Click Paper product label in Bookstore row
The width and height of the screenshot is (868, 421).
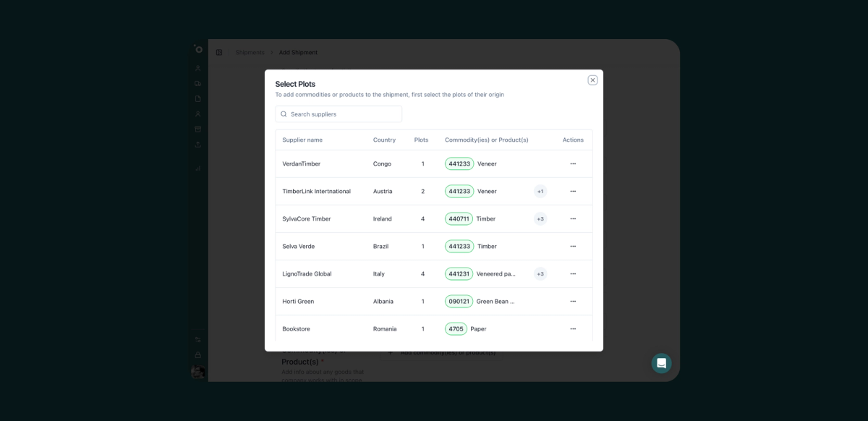click(x=478, y=328)
